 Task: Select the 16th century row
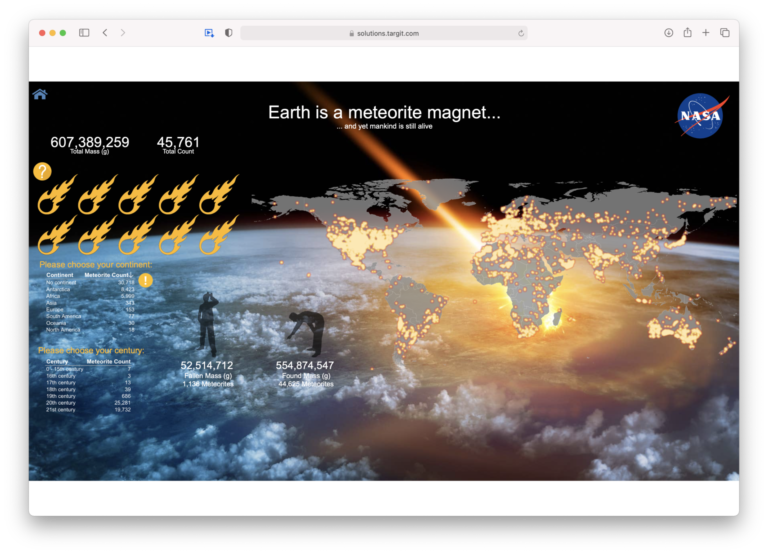tap(89, 376)
